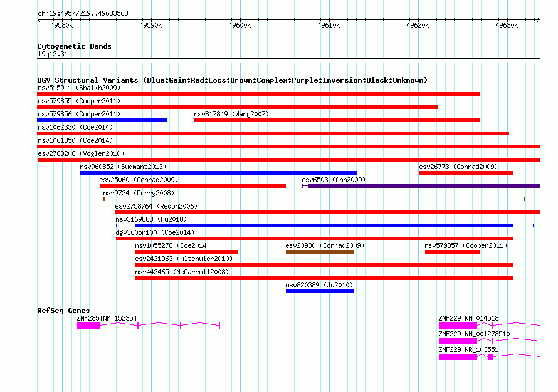Screen dimensions: 558x392
Task: Select the red bar of esv25060
Action: coord(192,186)
